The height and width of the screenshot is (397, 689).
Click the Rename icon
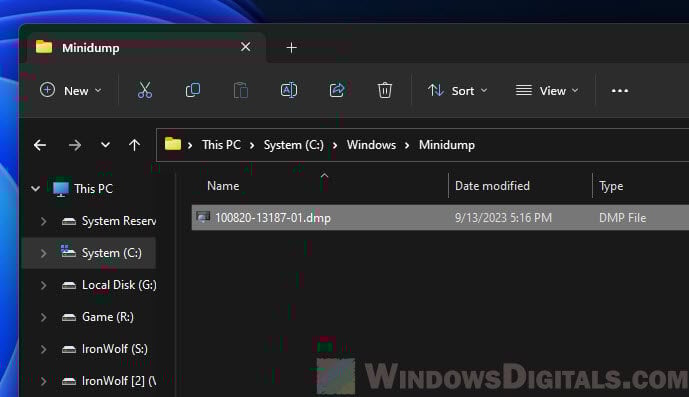pyautogui.click(x=289, y=91)
